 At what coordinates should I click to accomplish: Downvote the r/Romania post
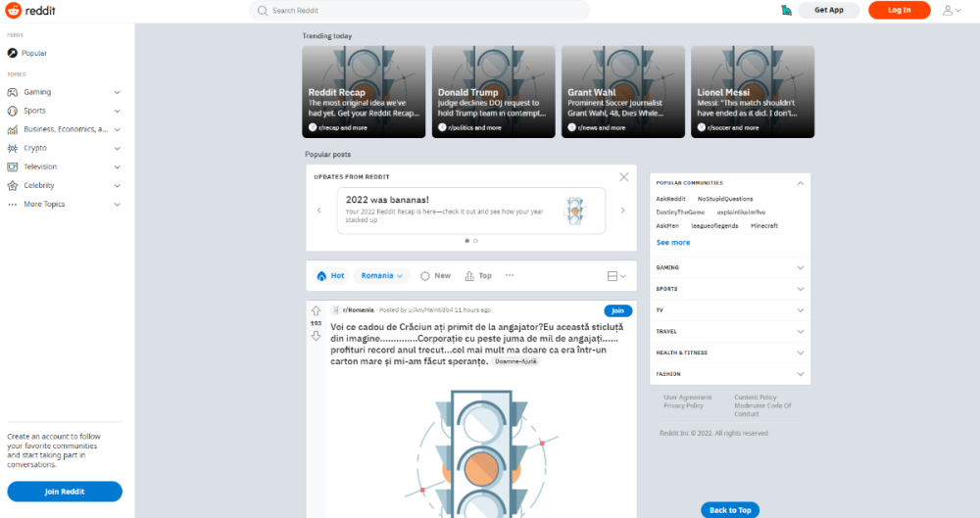(317, 336)
